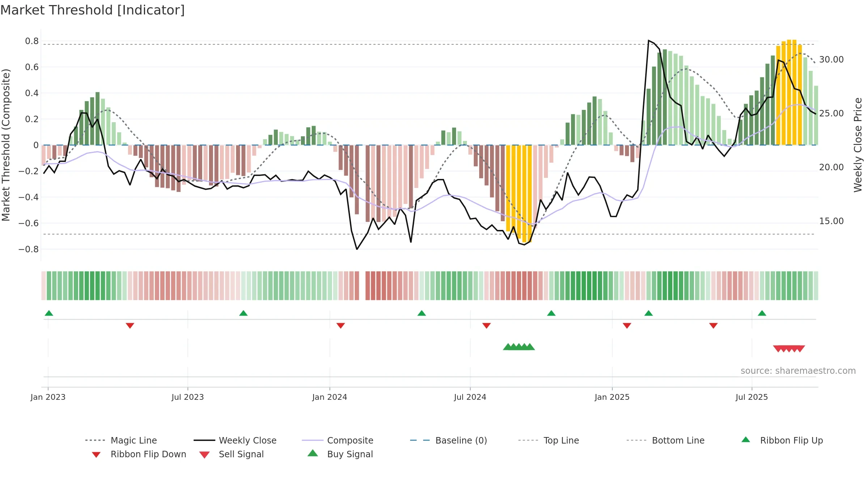Click the ribbon flip down marker just after Jan 2024
Image resolution: width=868 pixels, height=488 pixels.
tap(341, 326)
